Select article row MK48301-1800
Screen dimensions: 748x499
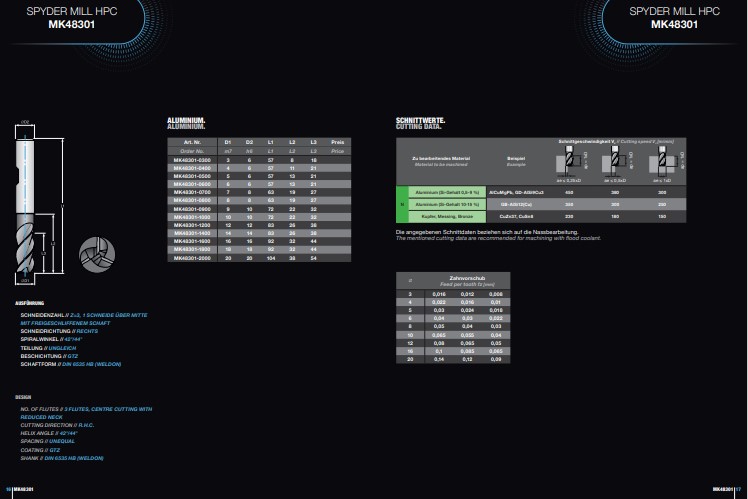coord(259,250)
